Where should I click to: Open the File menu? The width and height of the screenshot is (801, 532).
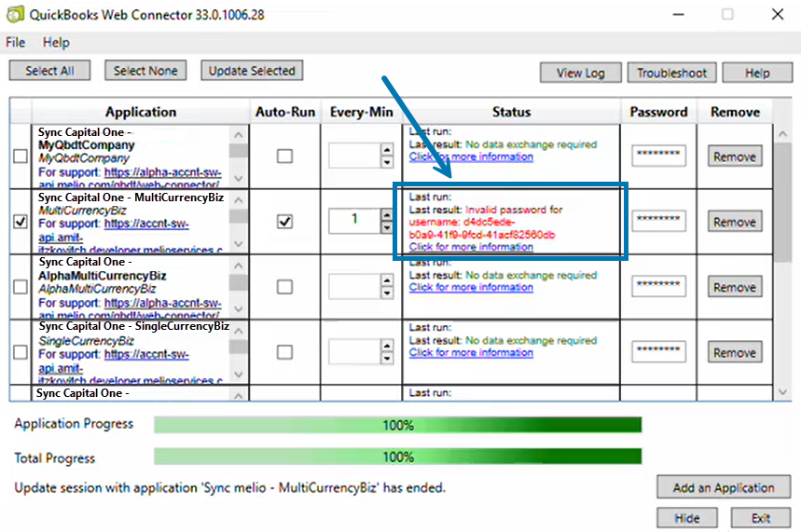coord(16,43)
